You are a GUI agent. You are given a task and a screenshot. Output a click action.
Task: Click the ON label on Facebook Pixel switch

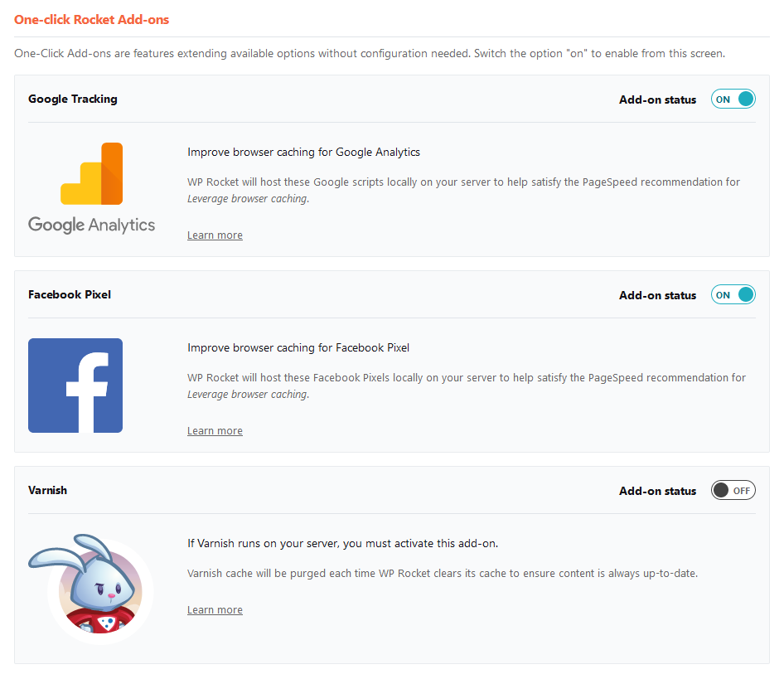point(723,294)
